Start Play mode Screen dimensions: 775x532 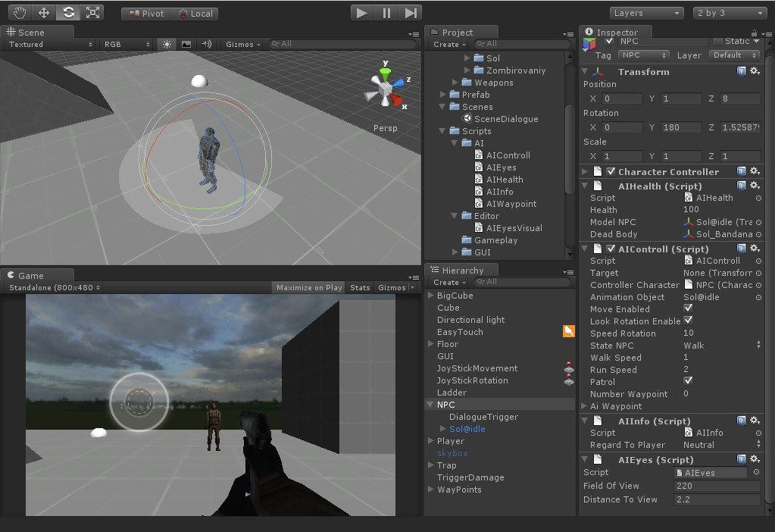[362, 13]
